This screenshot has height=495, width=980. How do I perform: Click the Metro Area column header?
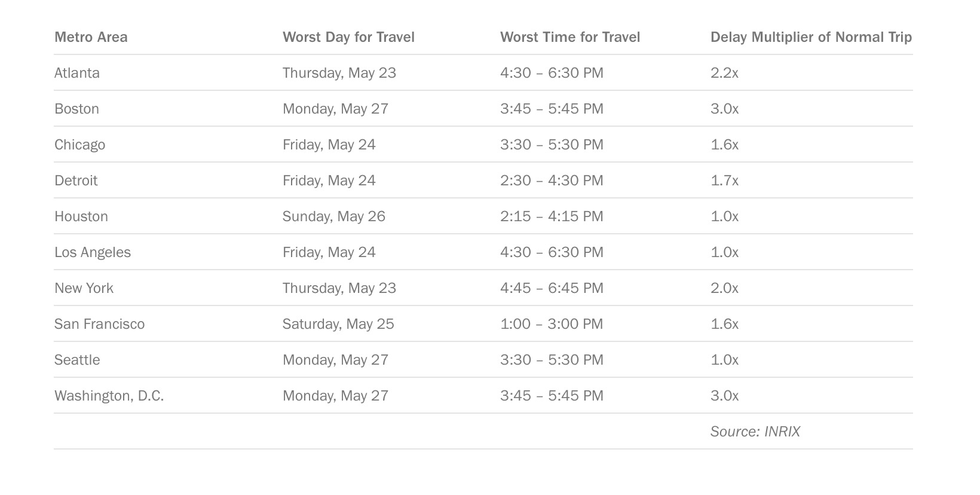(x=91, y=37)
